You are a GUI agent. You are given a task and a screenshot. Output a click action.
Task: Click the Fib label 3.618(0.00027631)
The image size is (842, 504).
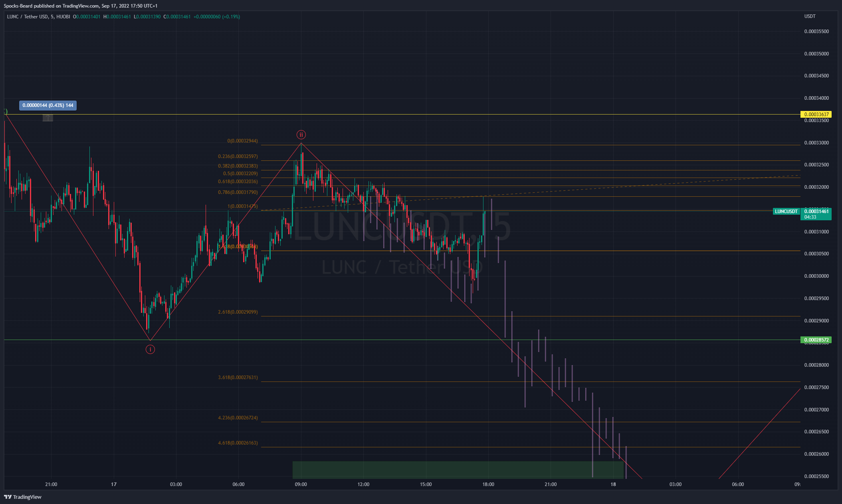(238, 378)
